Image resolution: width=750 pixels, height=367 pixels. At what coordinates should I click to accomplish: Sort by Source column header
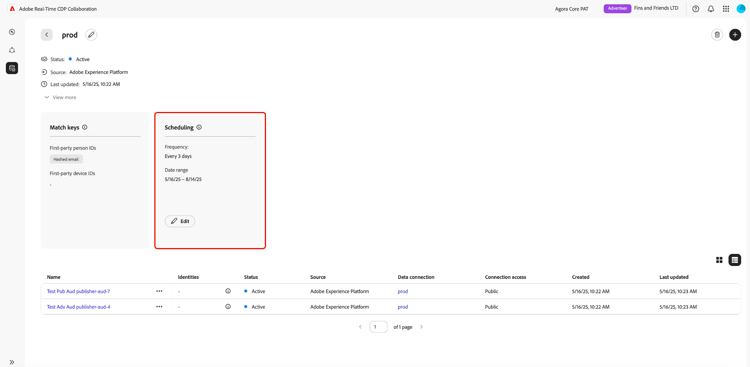coord(318,277)
